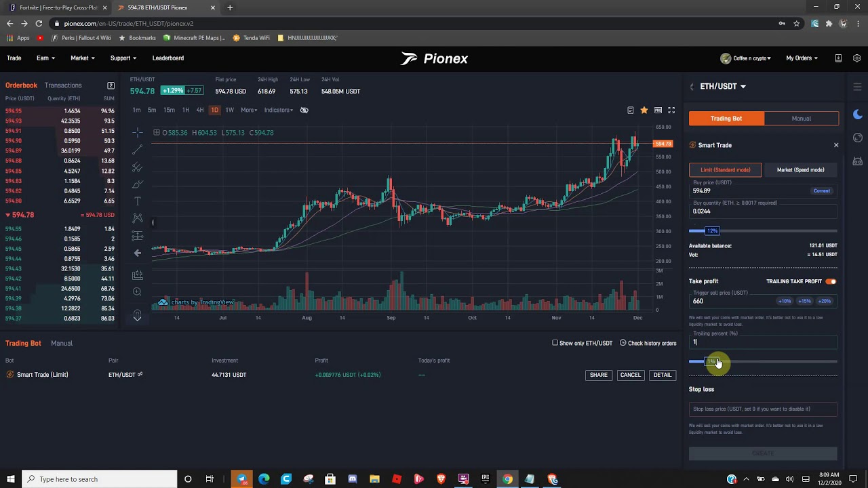Click the back arrow in chart toolbar
The image size is (868, 488).
(x=138, y=253)
